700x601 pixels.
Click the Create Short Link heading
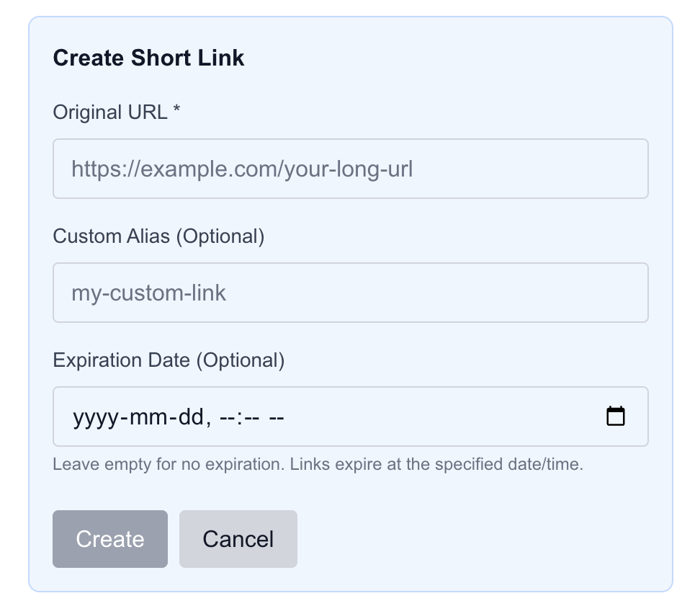[149, 58]
